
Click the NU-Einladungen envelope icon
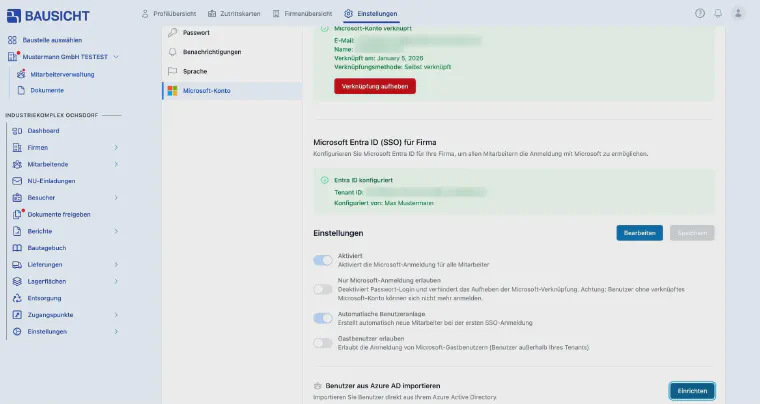click(x=17, y=181)
